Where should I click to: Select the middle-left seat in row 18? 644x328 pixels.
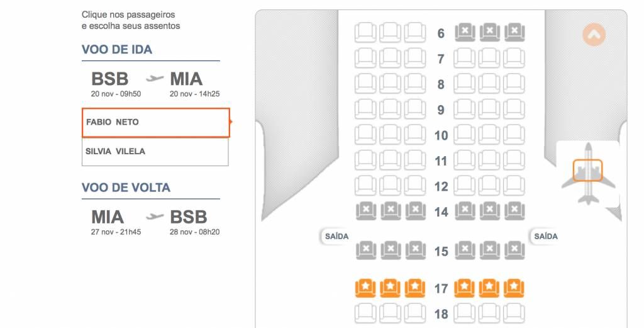[x=390, y=314]
